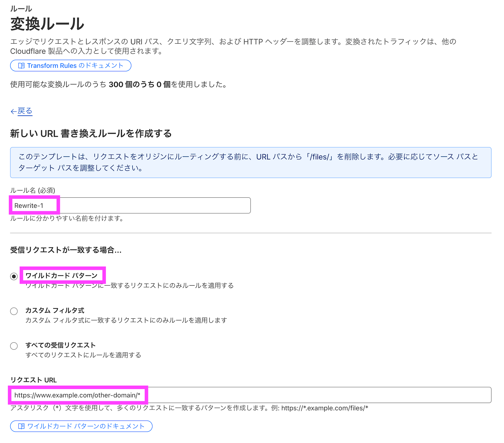Open the ワイルドカード パターンのドキュメント link
The image size is (504, 443).
coord(86,426)
